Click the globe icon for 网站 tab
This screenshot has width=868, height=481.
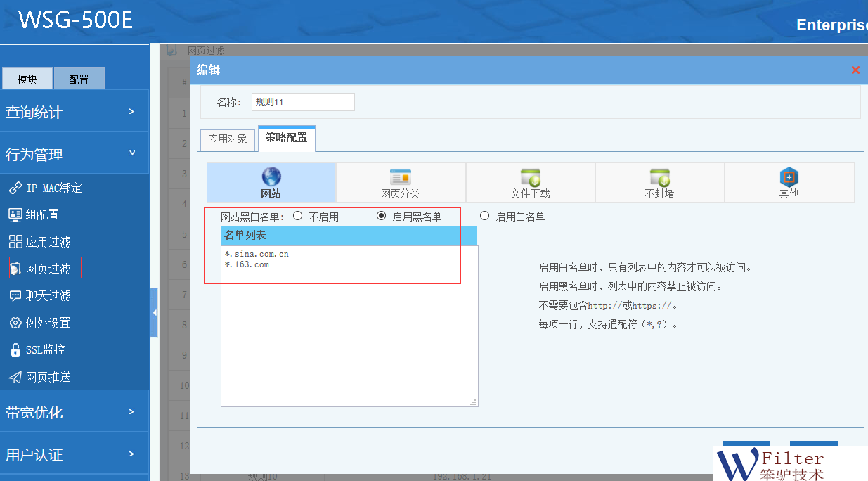[271, 177]
